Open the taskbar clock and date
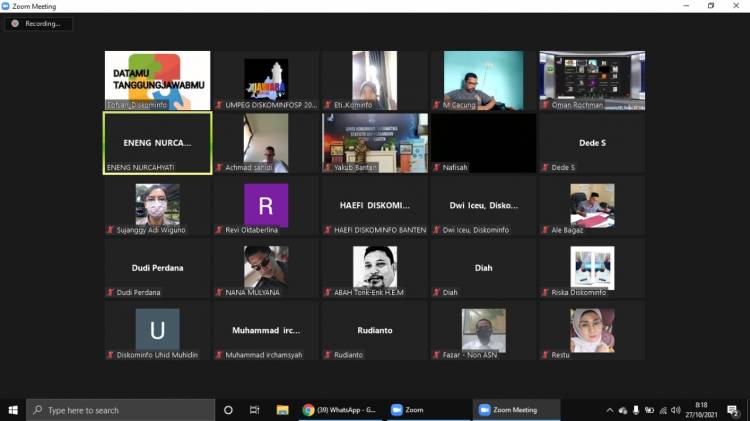 (701, 410)
